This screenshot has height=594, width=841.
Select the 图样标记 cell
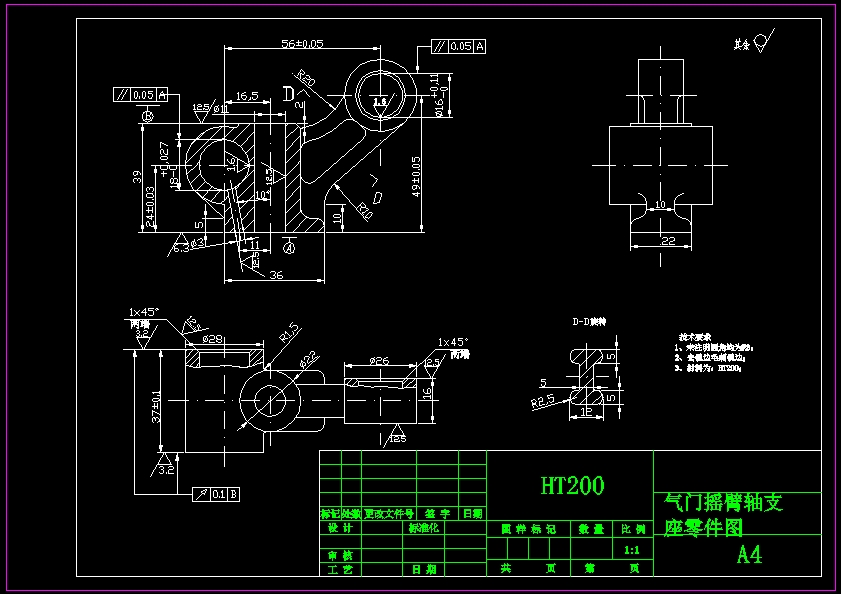(528, 529)
